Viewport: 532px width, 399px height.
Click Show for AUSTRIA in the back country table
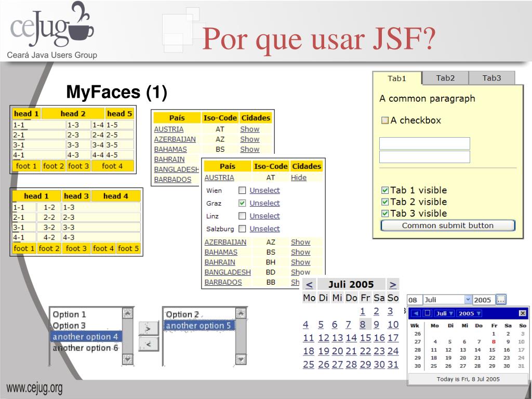click(250, 129)
